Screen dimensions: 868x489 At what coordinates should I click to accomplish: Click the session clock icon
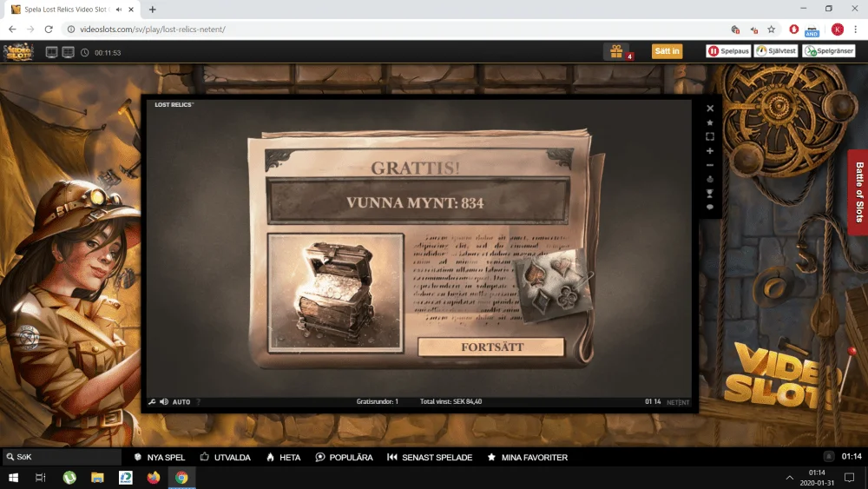tap(85, 53)
